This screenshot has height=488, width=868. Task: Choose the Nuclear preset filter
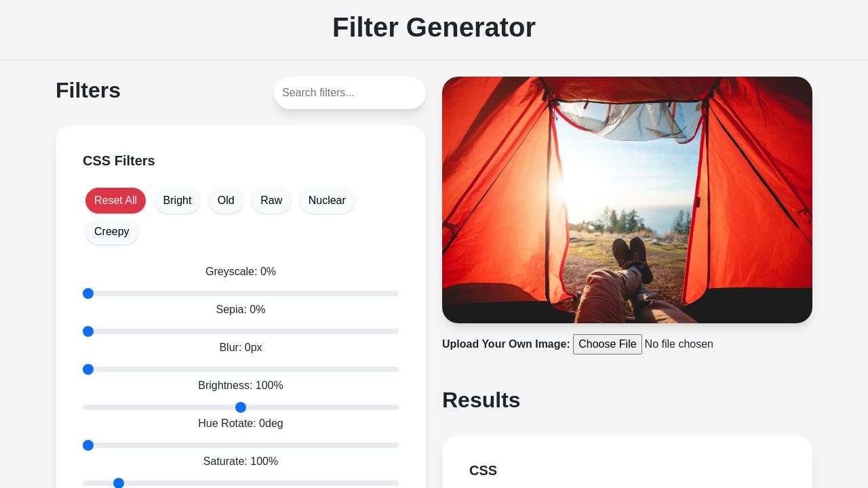(x=327, y=201)
